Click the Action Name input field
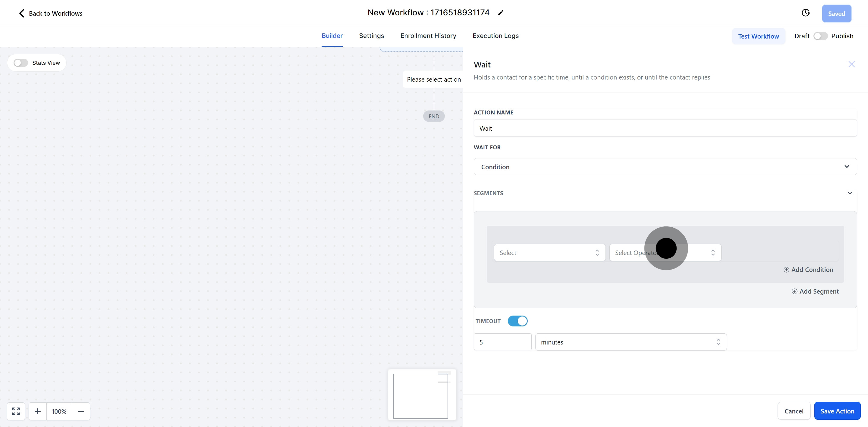The height and width of the screenshot is (427, 868). tap(665, 128)
